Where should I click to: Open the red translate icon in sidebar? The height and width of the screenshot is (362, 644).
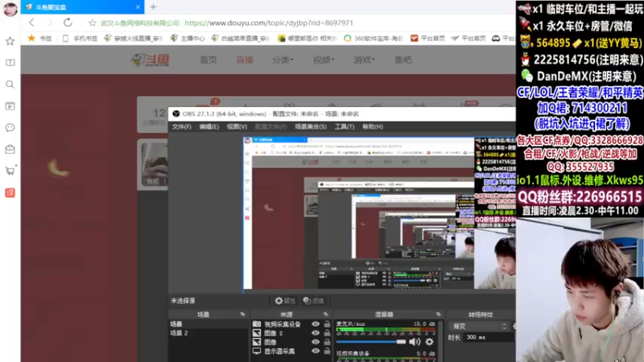click(10, 192)
